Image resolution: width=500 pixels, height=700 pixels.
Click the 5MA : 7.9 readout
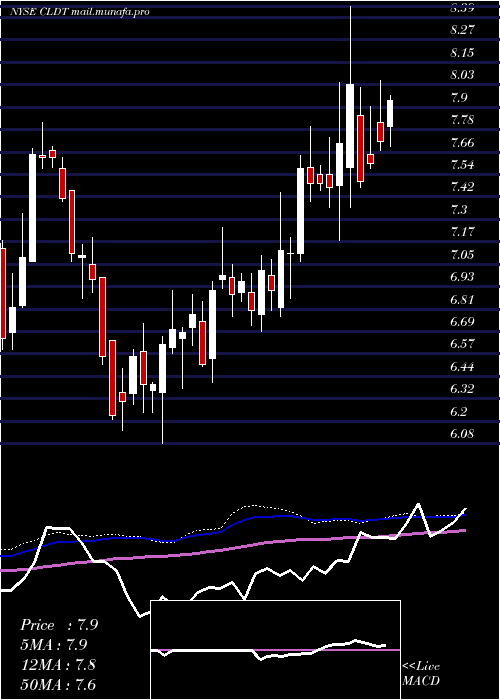click(54, 645)
